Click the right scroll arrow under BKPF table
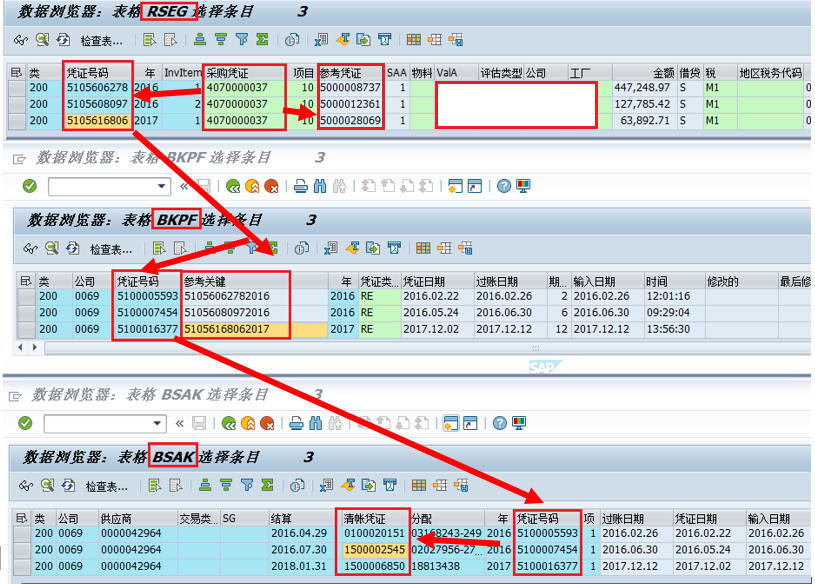The height and width of the screenshot is (584, 815). click(x=35, y=347)
